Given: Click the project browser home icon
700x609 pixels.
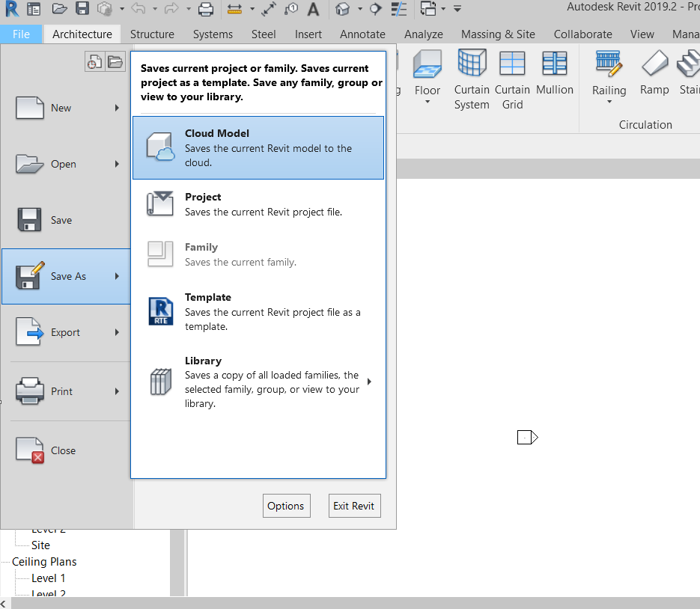Looking at the screenshot, I should point(34,8).
